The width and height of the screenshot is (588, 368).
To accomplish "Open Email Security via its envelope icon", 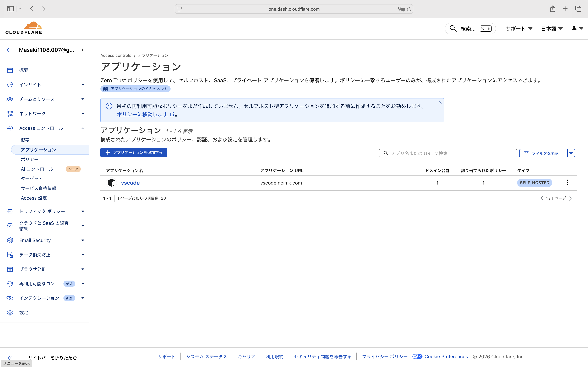I will tap(10, 240).
